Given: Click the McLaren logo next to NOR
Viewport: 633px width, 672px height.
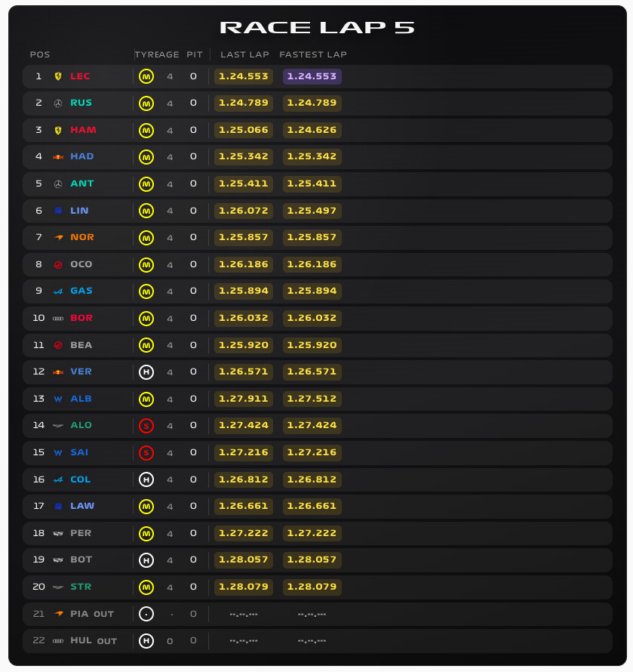Looking at the screenshot, I should (x=58, y=237).
